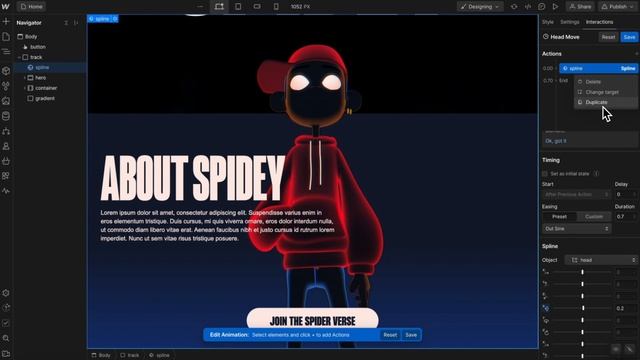Open the Assets image icon in sidebar
The width and height of the screenshot is (640, 360).
point(6,101)
